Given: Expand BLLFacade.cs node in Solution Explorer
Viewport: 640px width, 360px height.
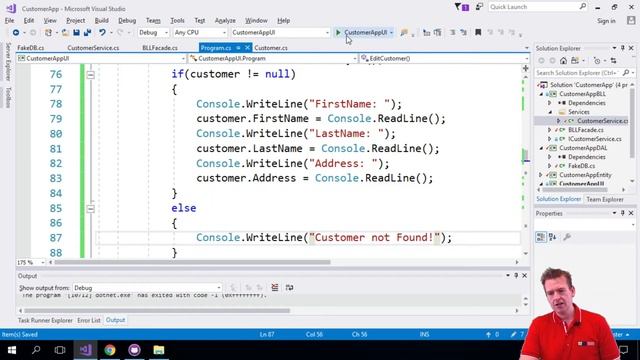Looking at the screenshot, I should pyautogui.click(x=549, y=130).
